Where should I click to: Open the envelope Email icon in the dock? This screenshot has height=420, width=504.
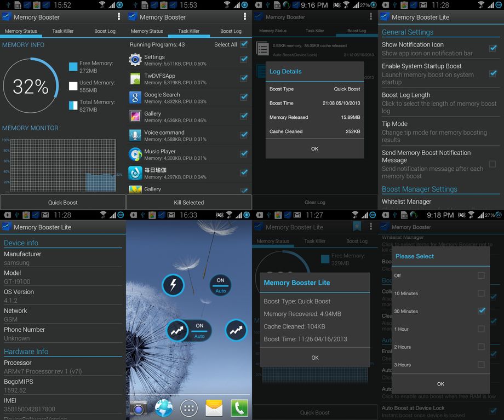click(x=214, y=409)
